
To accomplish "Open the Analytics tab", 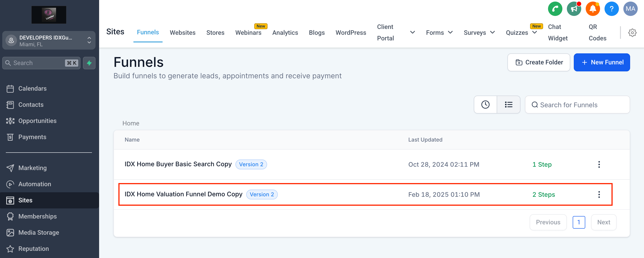I will click(x=285, y=33).
